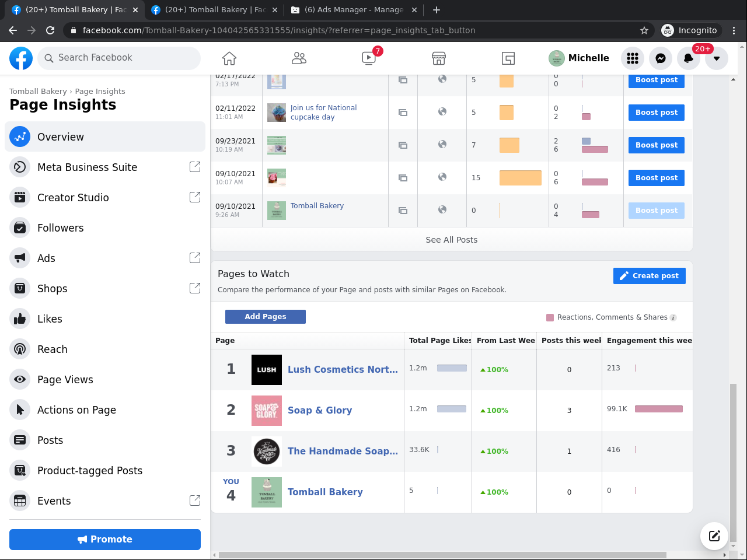Switch to the Ads Manager browser tab
Image resolution: width=747 pixels, height=560 pixels.
pos(354,10)
